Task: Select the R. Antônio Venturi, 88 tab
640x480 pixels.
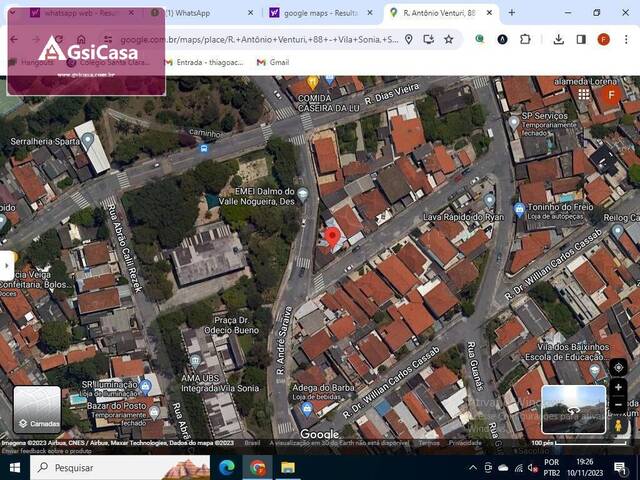Action: [442, 13]
